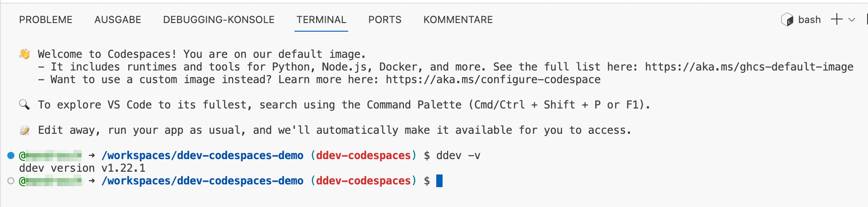The image size is (868, 207).
Task: Open the aka.ms/ghcs-default-image link
Action: pyautogui.click(x=749, y=67)
